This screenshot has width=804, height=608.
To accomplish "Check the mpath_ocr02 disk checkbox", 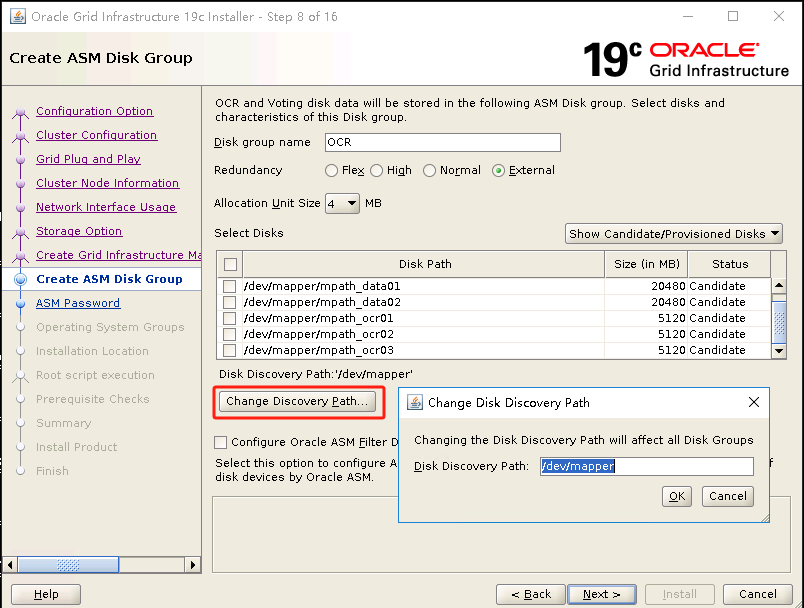I will coord(230,334).
